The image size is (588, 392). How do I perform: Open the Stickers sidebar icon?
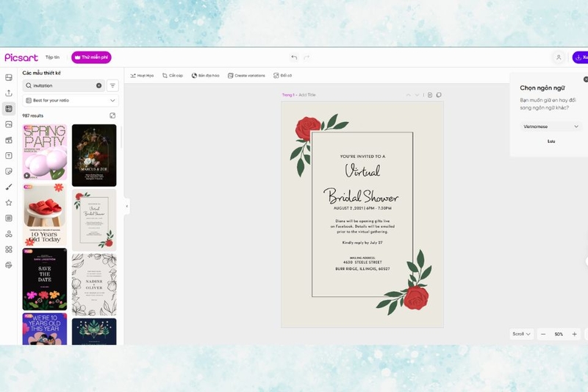9,171
